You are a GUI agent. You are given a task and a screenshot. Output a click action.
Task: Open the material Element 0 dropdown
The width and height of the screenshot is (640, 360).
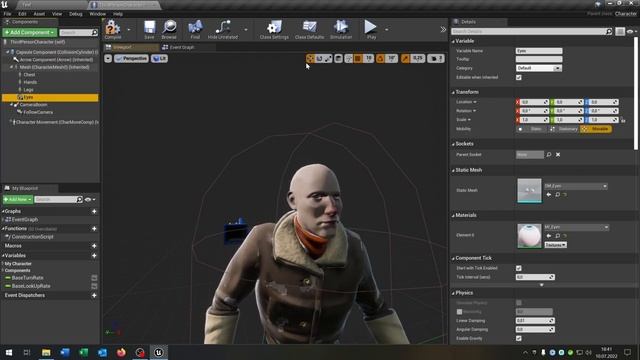click(576, 227)
